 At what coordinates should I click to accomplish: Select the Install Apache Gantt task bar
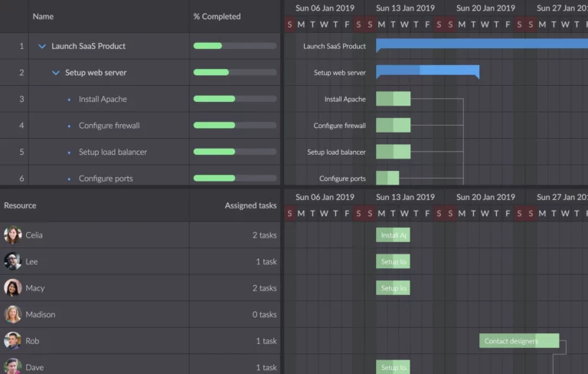tap(394, 99)
